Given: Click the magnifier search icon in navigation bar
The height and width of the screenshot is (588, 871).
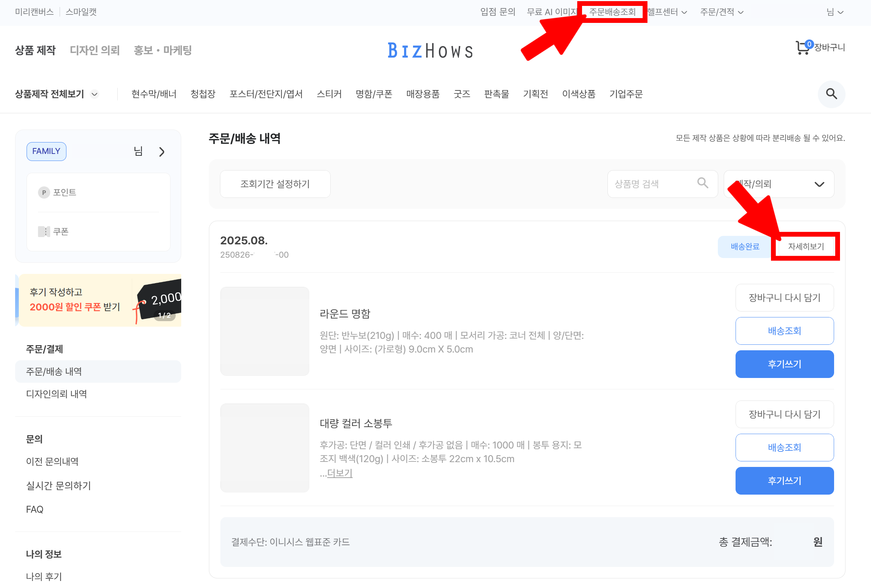Looking at the screenshot, I should click(x=831, y=94).
